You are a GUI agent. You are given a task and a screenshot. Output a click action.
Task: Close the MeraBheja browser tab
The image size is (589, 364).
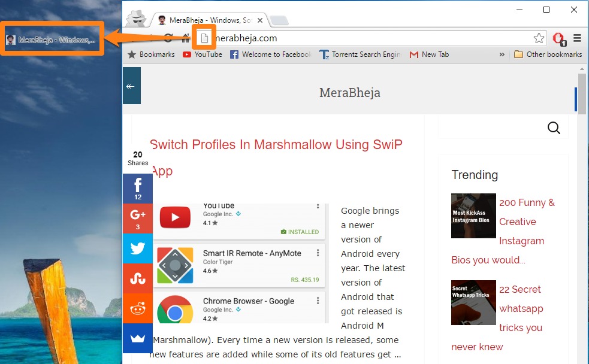(x=260, y=20)
